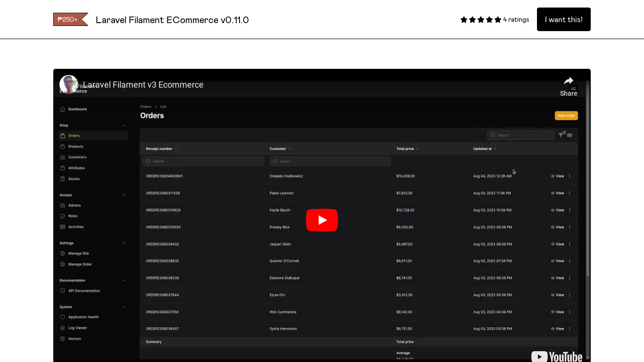Click the Receipt number search field
The image size is (644, 362).
coord(204,161)
